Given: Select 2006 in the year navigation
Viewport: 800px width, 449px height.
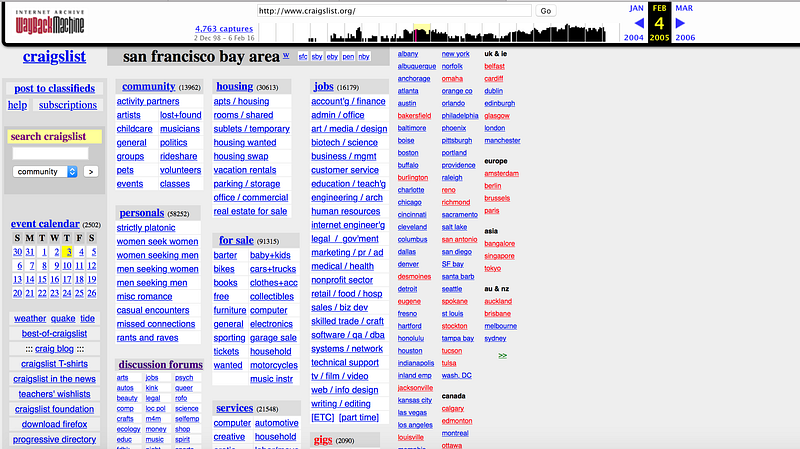Looking at the screenshot, I should (685, 38).
